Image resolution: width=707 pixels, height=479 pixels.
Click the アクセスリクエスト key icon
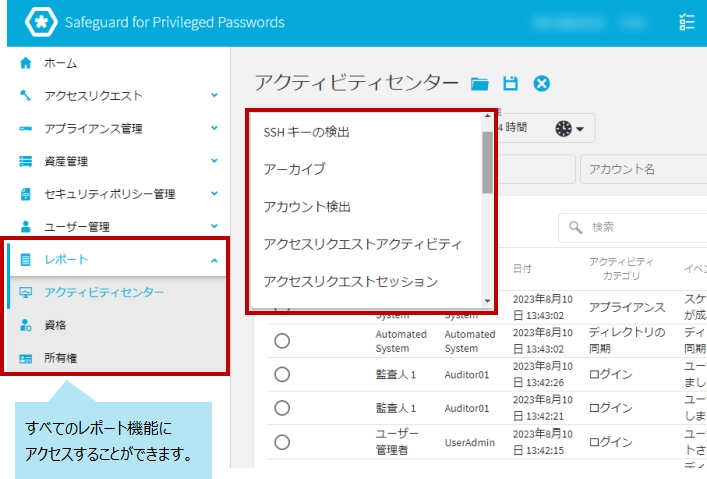(26, 96)
